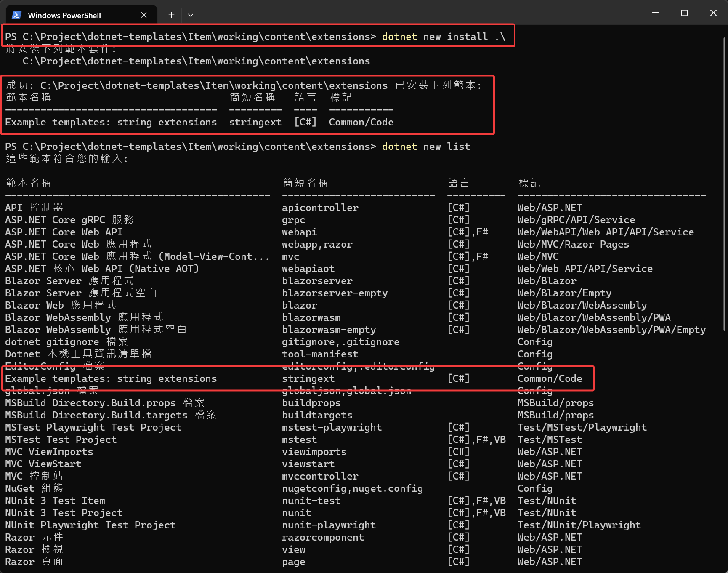Select the Windows PowerShell tab
This screenshot has width=728, height=573.
coord(82,15)
